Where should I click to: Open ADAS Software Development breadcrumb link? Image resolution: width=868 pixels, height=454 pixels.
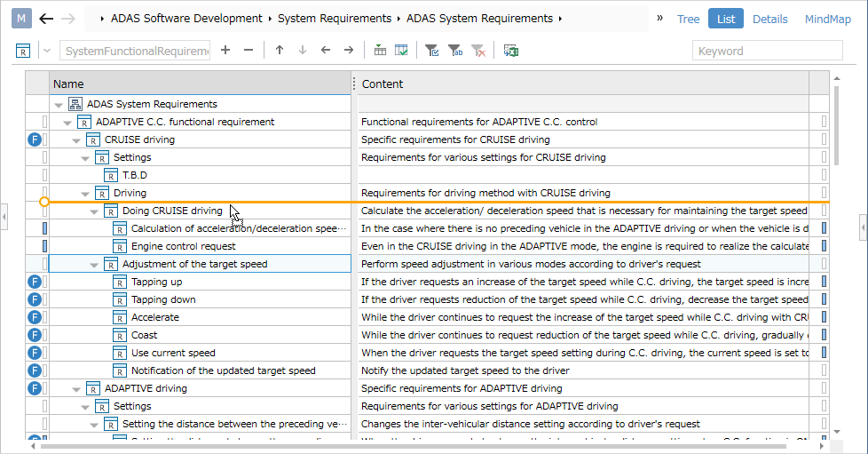pos(186,19)
